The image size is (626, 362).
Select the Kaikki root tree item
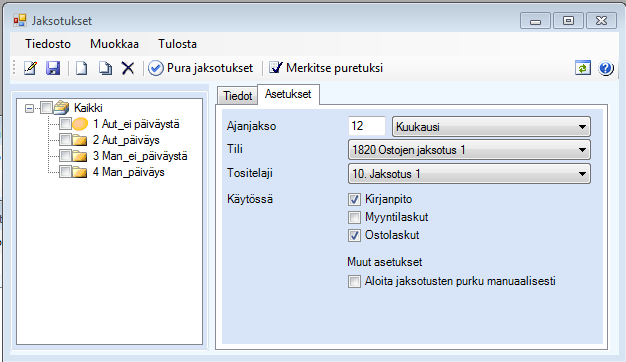point(88,108)
